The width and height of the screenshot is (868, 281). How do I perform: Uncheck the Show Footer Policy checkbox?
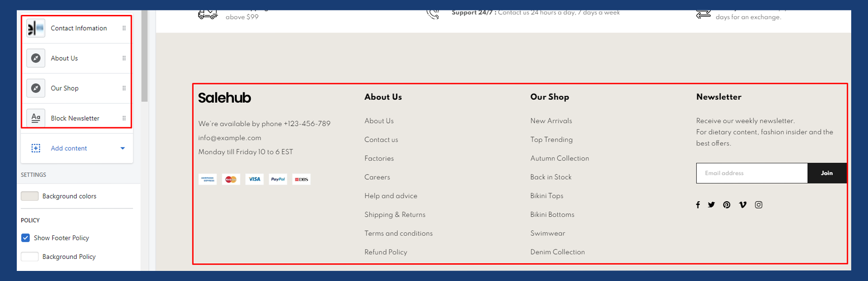coord(26,238)
